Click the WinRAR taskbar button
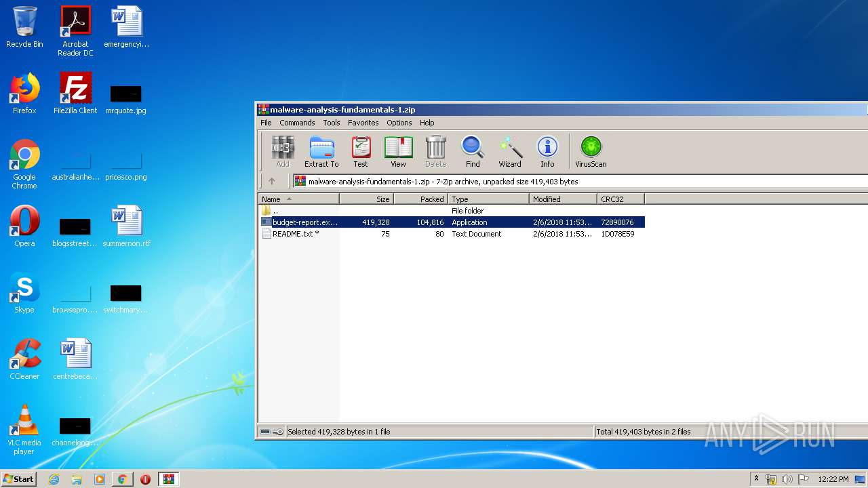Screen dimensions: 868x488 click(x=169, y=479)
